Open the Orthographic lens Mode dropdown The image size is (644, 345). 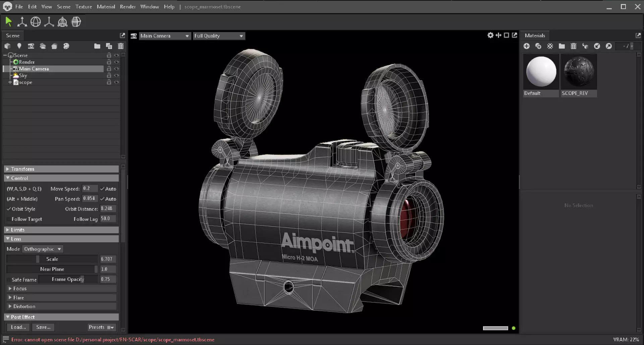tap(43, 249)
